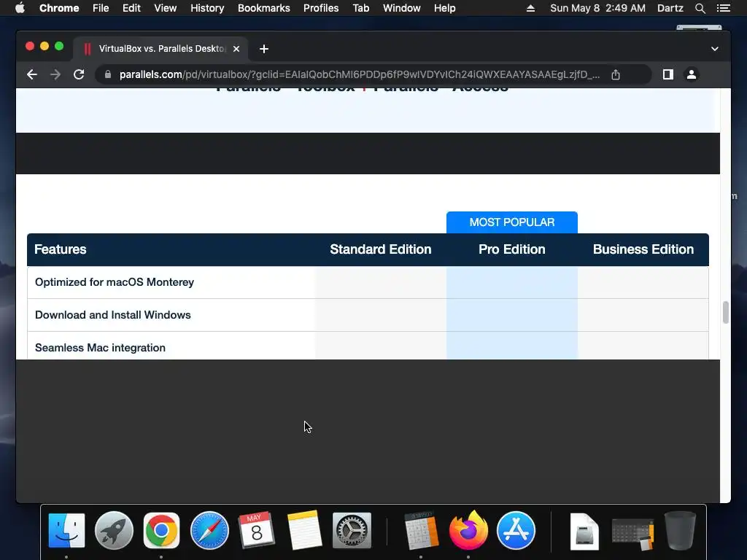Image resolution: width=747 pixels, height=560 pixels.
Task: Open the disk image file in Dock
Action: 584,532
